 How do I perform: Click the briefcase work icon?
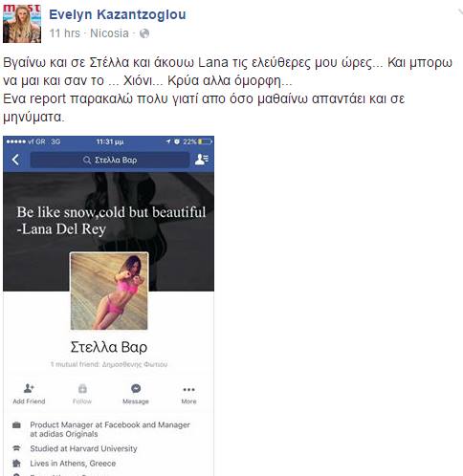coord(16,425)
